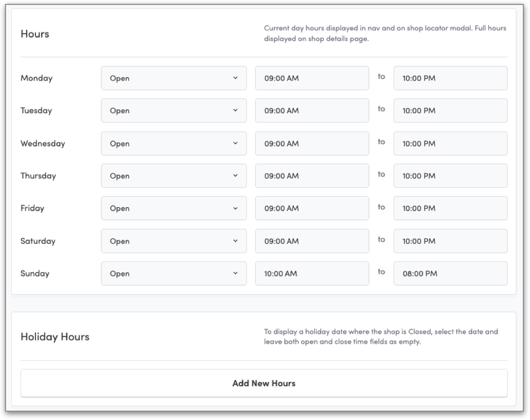
Task: Click Monday closing time field
Action: point(450,78)
